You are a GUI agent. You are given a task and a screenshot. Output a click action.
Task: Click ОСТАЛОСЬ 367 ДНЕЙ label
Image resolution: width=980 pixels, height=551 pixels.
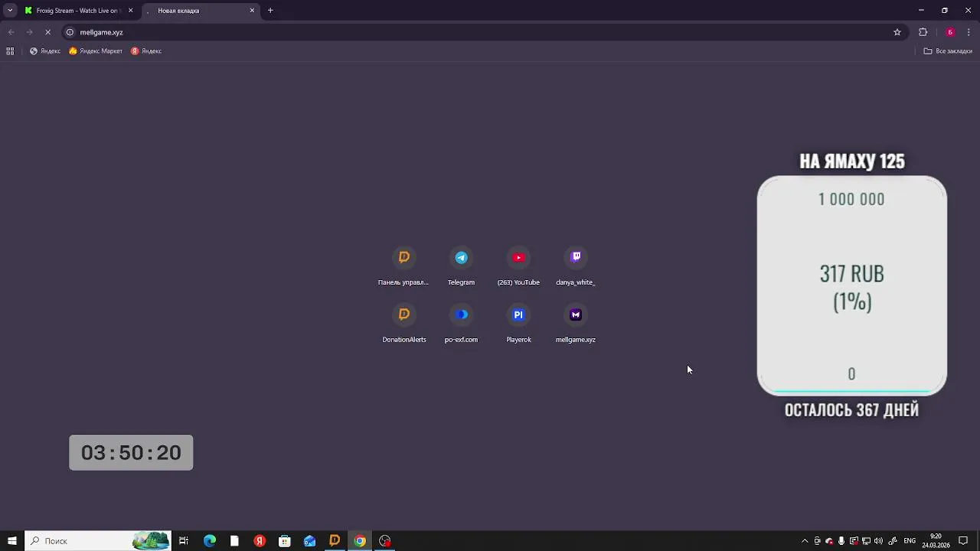(851, 410)
